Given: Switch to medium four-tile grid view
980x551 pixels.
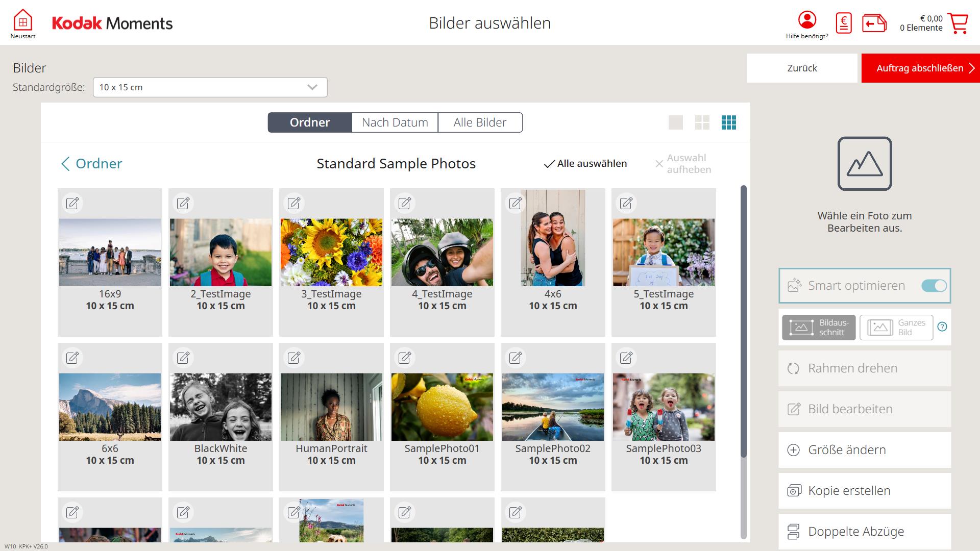Looking at the screenshot, I should coord(702,122).
